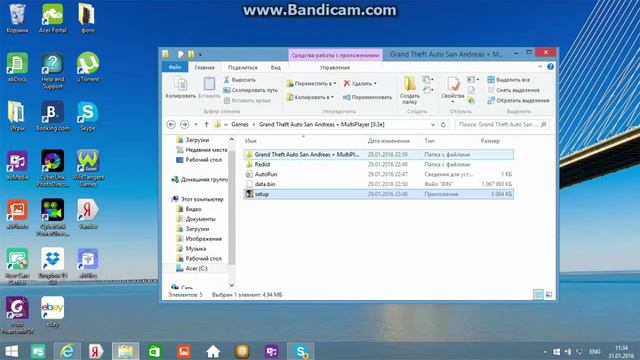The image size is (640, 360).
Task: Select the фото folder on the desktop
Action: [87, 18]
